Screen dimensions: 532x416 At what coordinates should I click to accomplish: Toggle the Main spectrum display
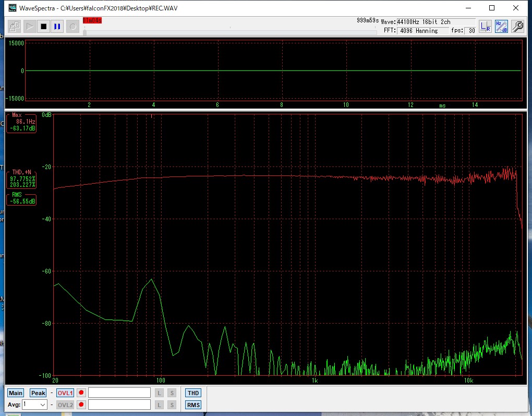click(16, 393)
